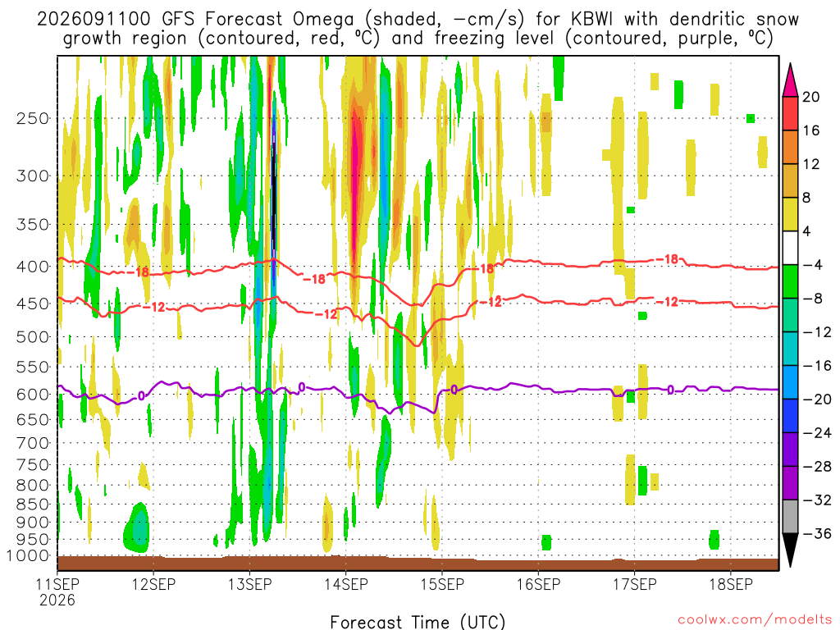Screen dimensions: 840x630
Task: Select the red colorbar swatch between 16 and 20
Action: coord(790,113)
